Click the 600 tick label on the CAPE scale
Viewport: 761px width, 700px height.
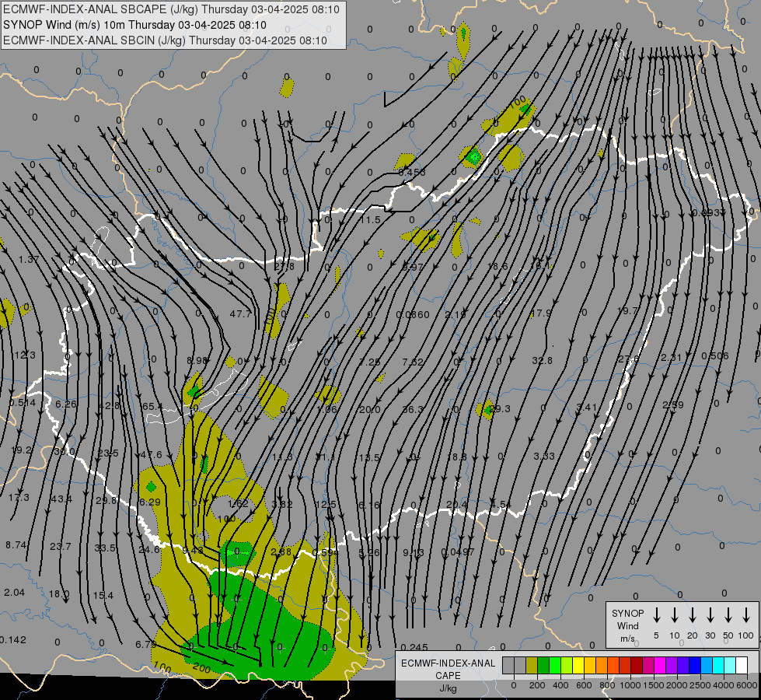(584, 685)
